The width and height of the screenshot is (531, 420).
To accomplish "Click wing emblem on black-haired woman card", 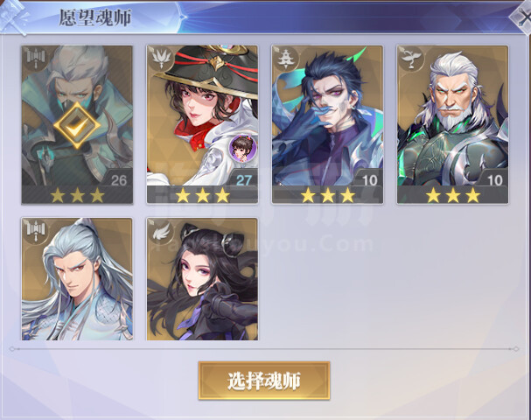I will 161,232.
